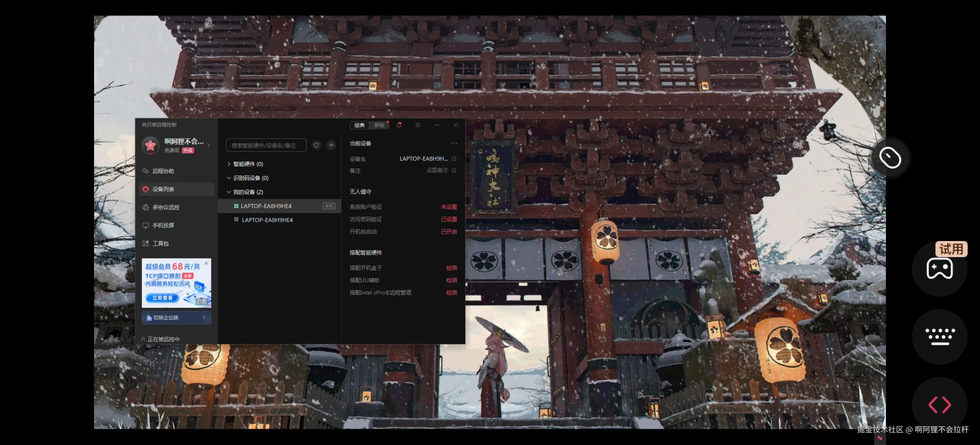
Task: Click the refresh device list icon
Action: [316, 145]
